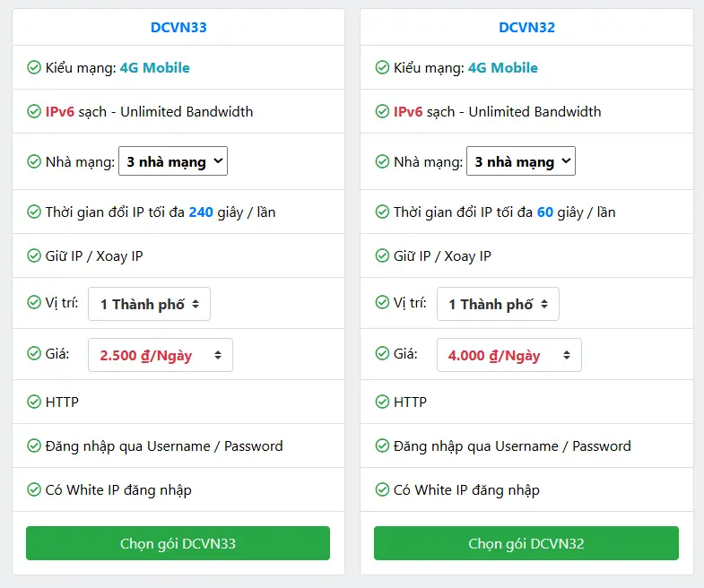
Task: Open the DCVN32 Nhà mạng dropdown
Action: coord(521,161)
